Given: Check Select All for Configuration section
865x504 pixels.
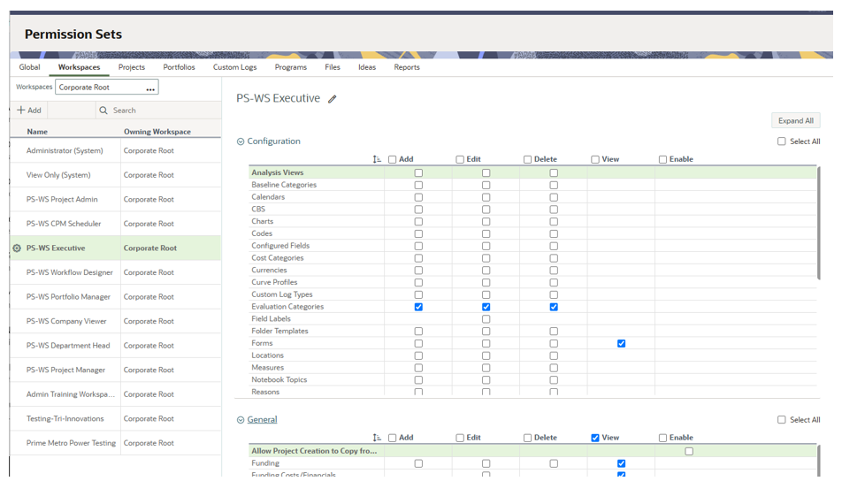Looking at the screenshot, I should (781, 141).
